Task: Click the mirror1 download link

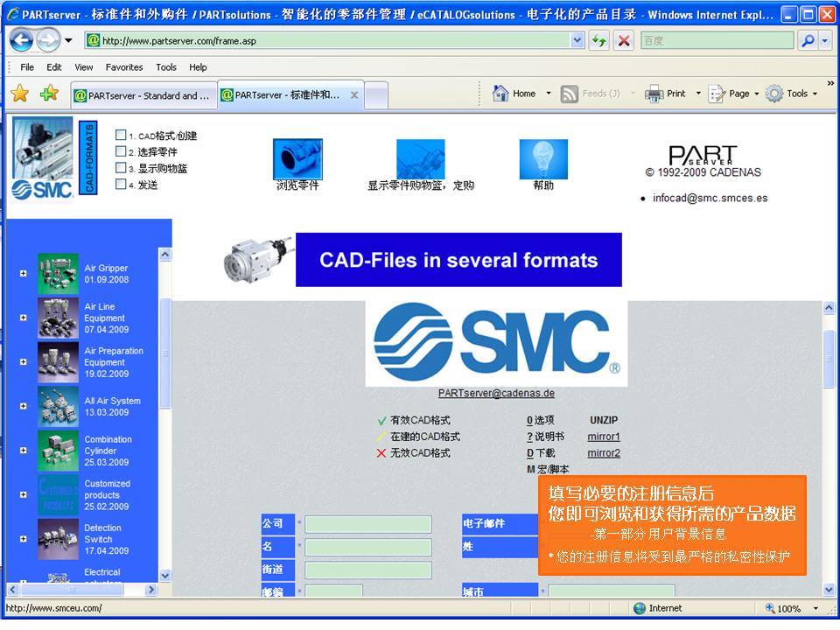Action: [x=604, y=437]
